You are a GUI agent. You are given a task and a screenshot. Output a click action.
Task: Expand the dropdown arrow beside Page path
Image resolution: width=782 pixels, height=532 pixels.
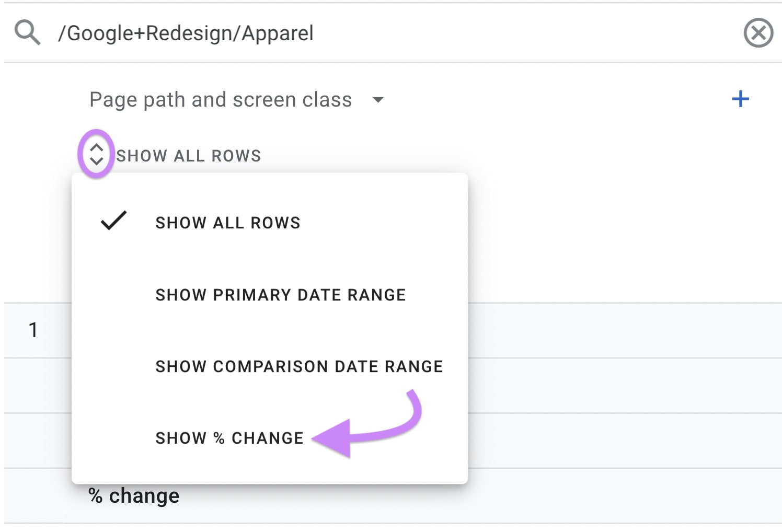coord(378,100)
